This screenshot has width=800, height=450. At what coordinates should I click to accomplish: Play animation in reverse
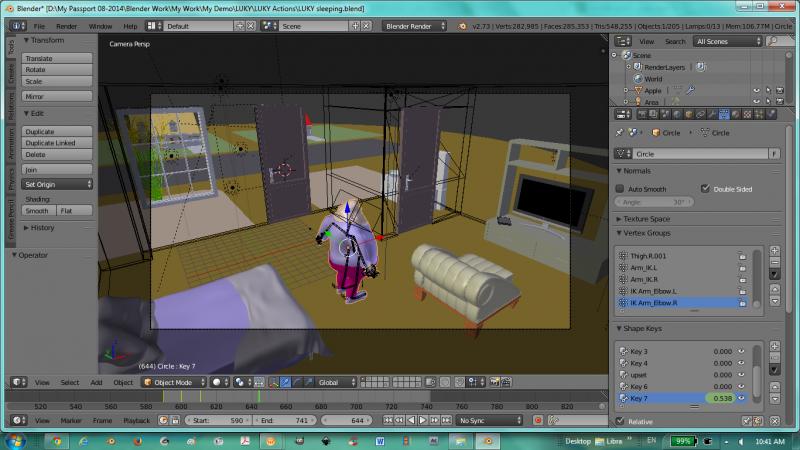pyautogui.click(x=411, y=420)
